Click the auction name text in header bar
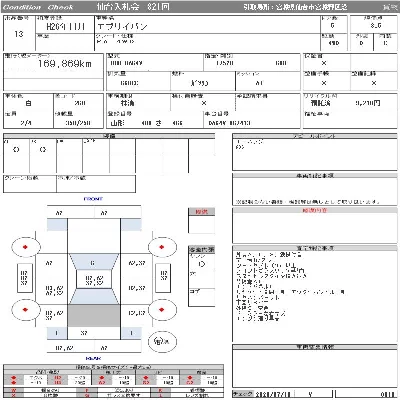400x400 pixels. 133,7
